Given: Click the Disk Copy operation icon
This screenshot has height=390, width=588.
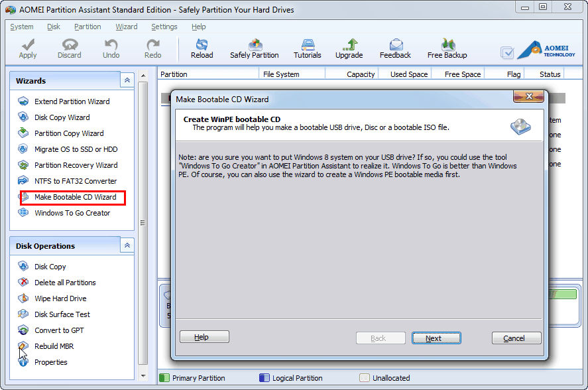Looking at the screenshot, I should point(23,266).
